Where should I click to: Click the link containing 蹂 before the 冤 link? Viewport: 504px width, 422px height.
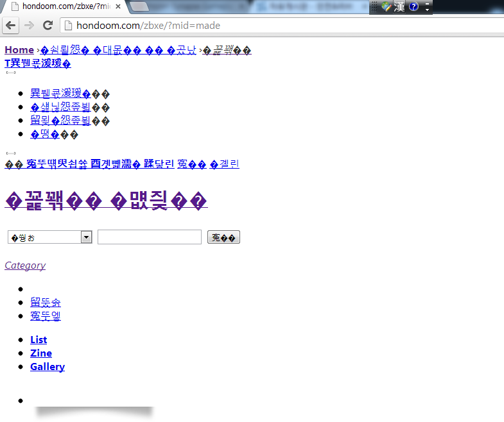point(159,164)
